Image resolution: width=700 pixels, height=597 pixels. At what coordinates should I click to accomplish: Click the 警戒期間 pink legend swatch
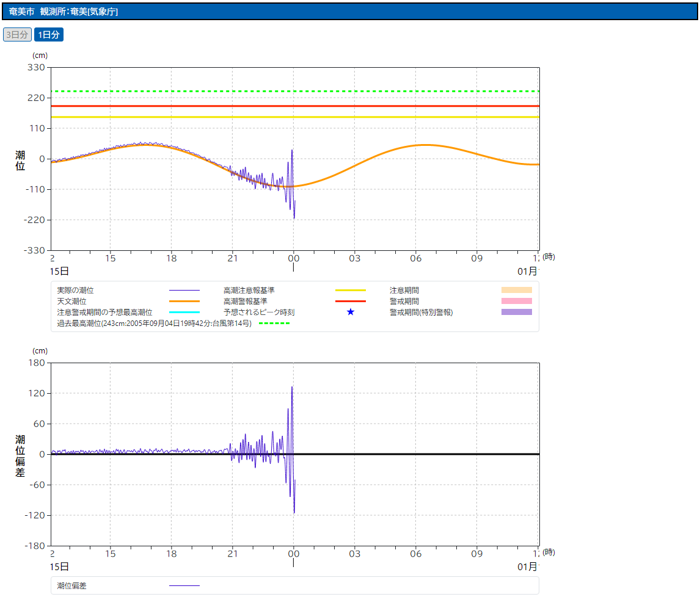click(x=517, y=301)
